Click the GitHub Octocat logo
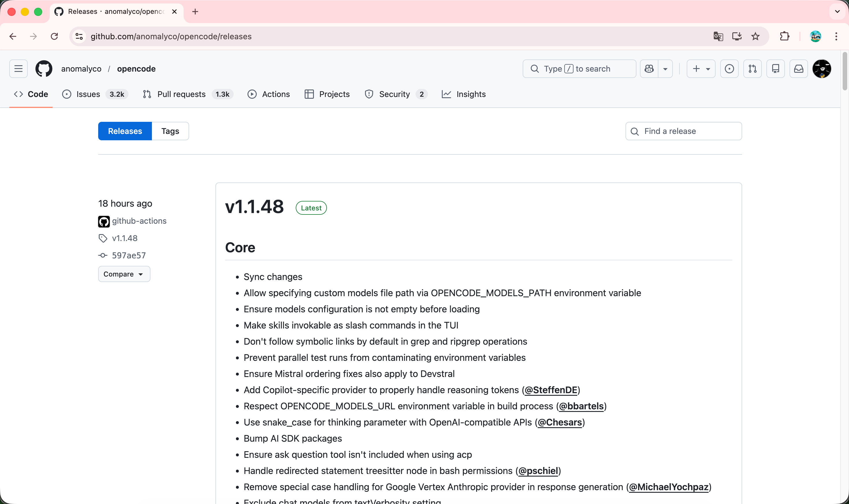Image resolution: width=849 pixels, height=504 pixels. coord(44,69)
